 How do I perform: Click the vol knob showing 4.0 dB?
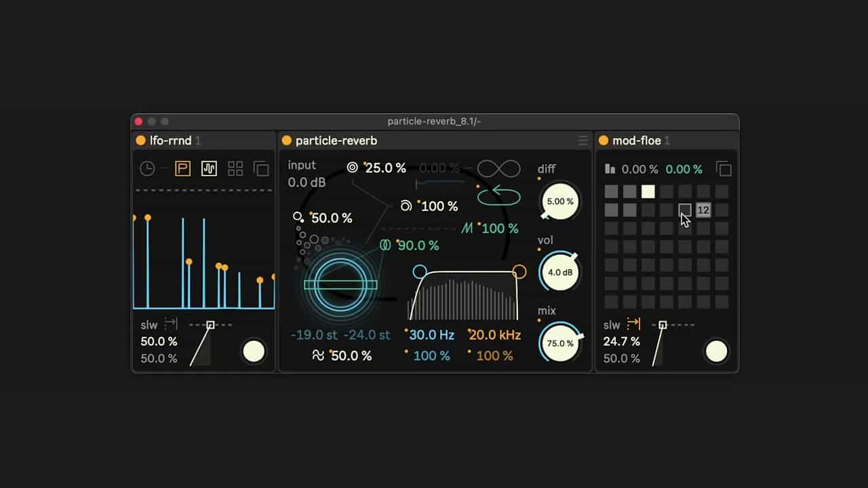[560, 272]
